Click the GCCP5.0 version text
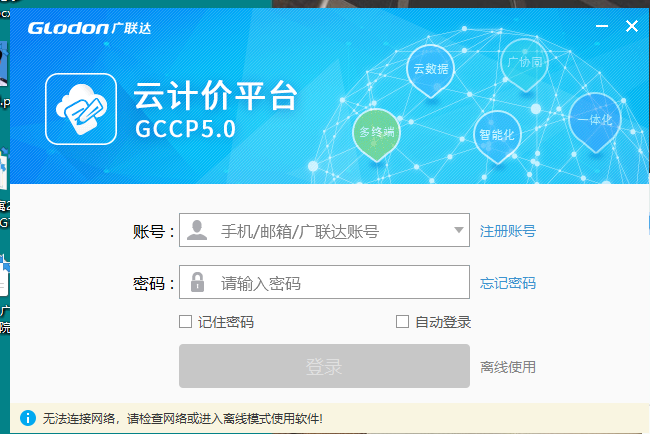This screenshot has height=434, width=650. 185,129
